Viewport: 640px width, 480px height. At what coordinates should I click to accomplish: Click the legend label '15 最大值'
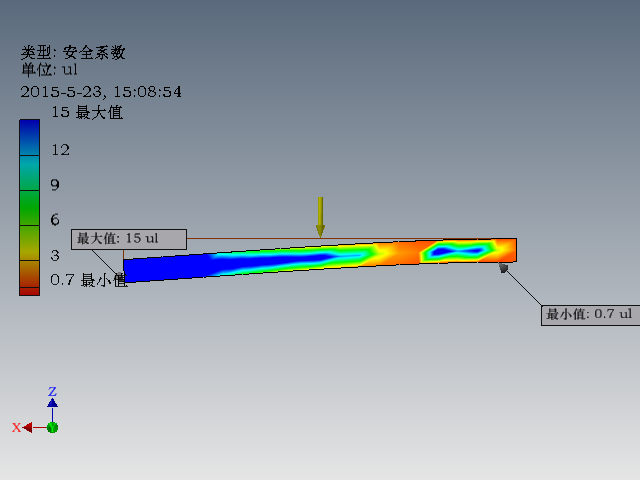tap(87, 112)
